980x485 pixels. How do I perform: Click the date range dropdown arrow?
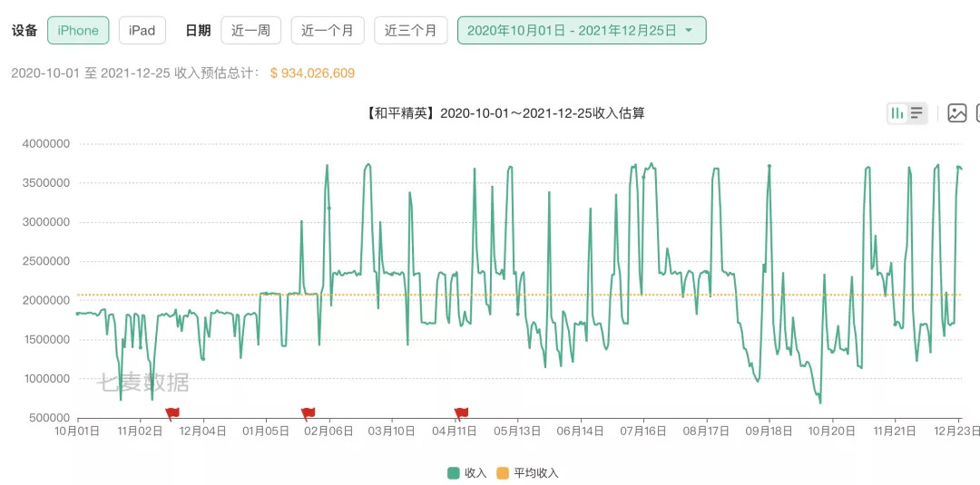click(x=689, y=30)
